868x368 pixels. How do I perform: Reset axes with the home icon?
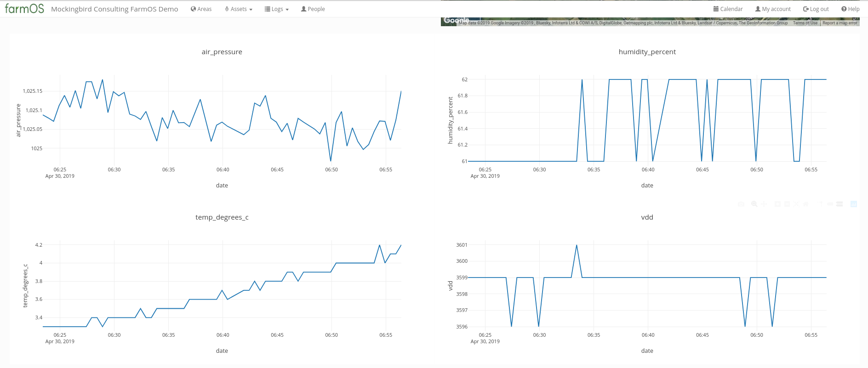[x=805, y=204]
